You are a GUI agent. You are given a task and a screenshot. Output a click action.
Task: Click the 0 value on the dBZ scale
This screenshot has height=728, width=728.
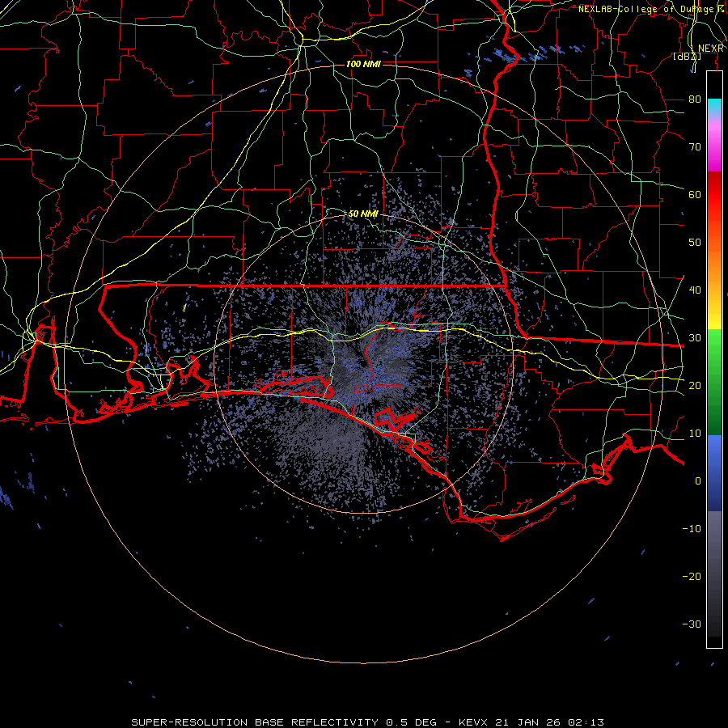[x=698, y=481]
